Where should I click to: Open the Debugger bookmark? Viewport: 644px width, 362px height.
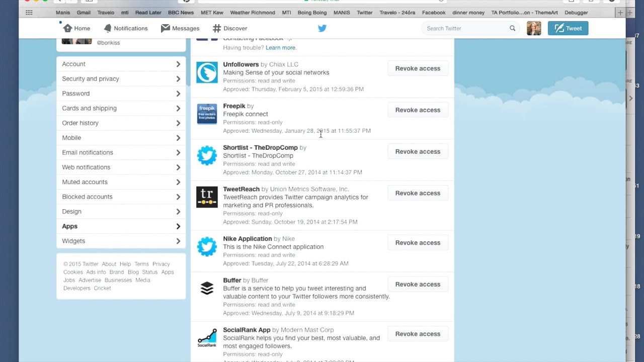pyautogui.click(x=576, y=13)
